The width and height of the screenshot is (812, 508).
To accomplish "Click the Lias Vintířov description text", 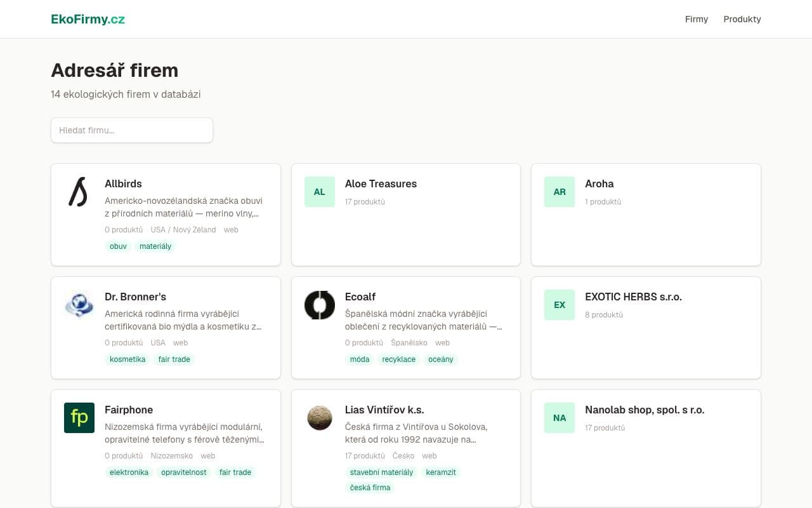I will point(416,433).
